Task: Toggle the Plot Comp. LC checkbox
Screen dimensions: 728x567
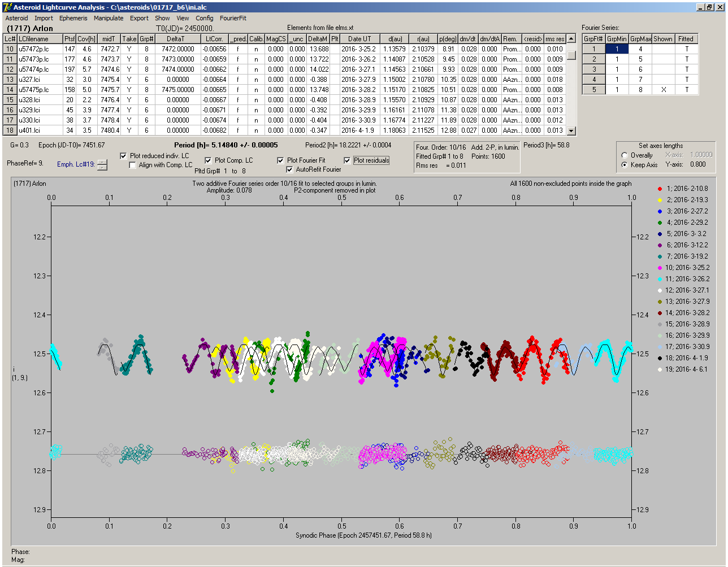Action: pos(208,160)
